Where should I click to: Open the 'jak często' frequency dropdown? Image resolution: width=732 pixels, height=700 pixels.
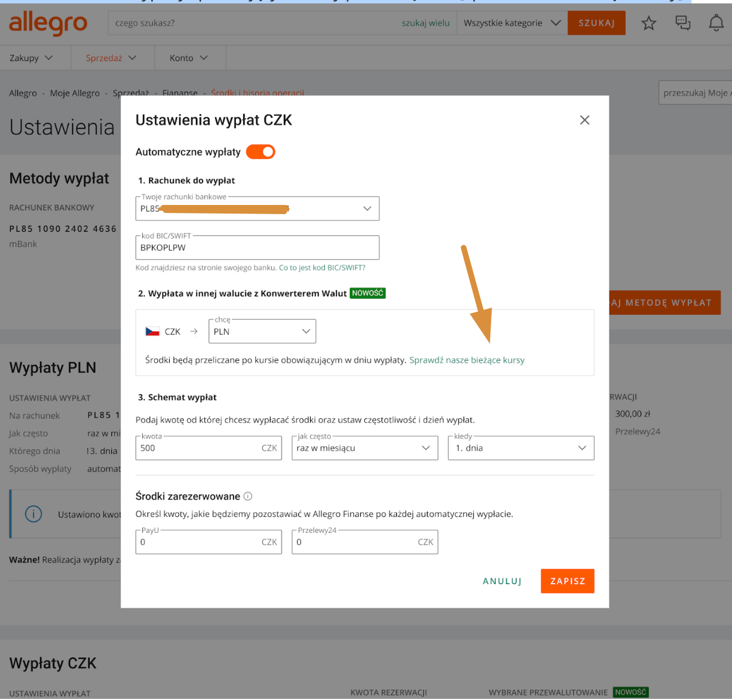pos(364,448)
